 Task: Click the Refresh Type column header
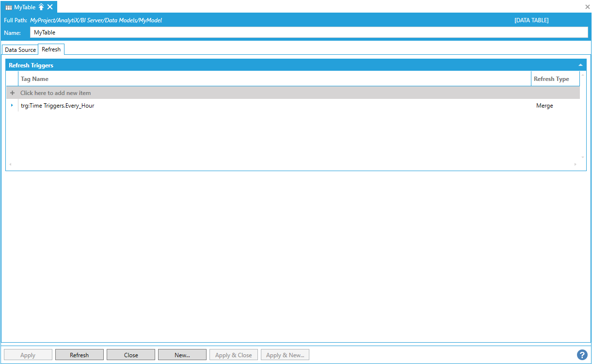tap(552, 79)
